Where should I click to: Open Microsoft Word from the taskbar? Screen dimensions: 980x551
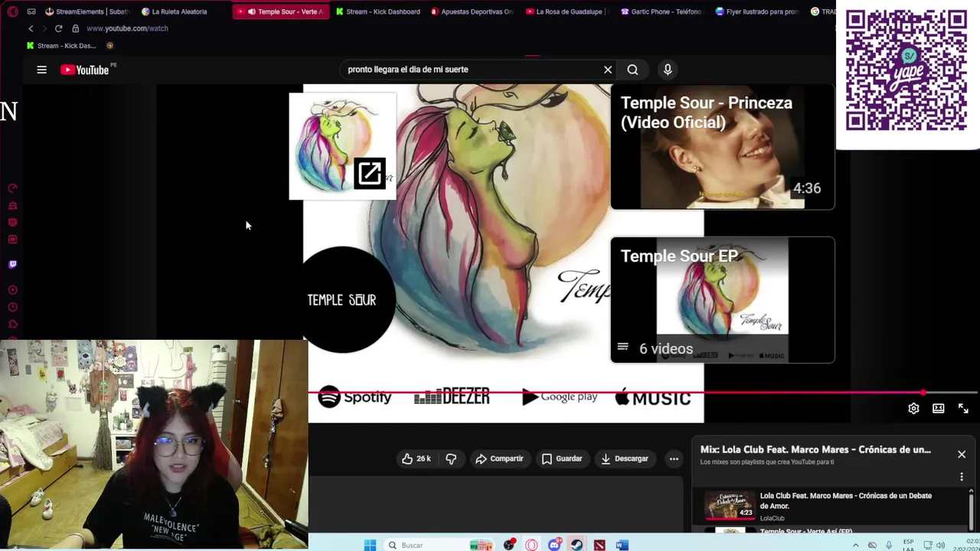point(622,545)
